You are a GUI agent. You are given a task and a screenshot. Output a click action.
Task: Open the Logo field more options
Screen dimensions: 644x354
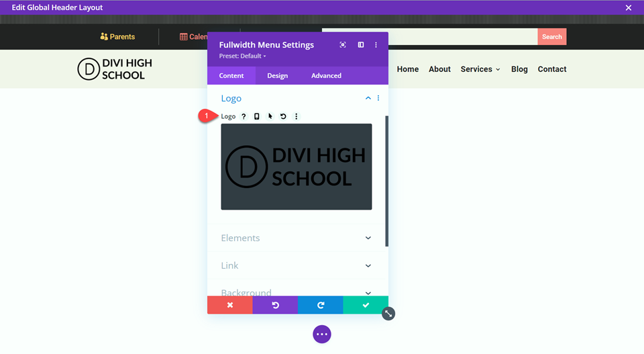point(296,116)
